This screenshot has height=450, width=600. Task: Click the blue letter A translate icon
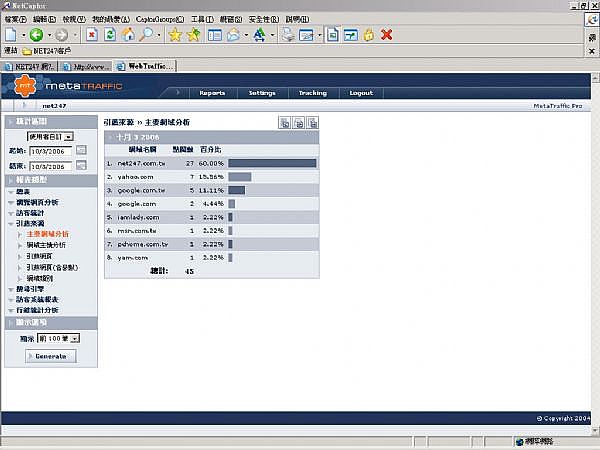(x=260, y=35)
